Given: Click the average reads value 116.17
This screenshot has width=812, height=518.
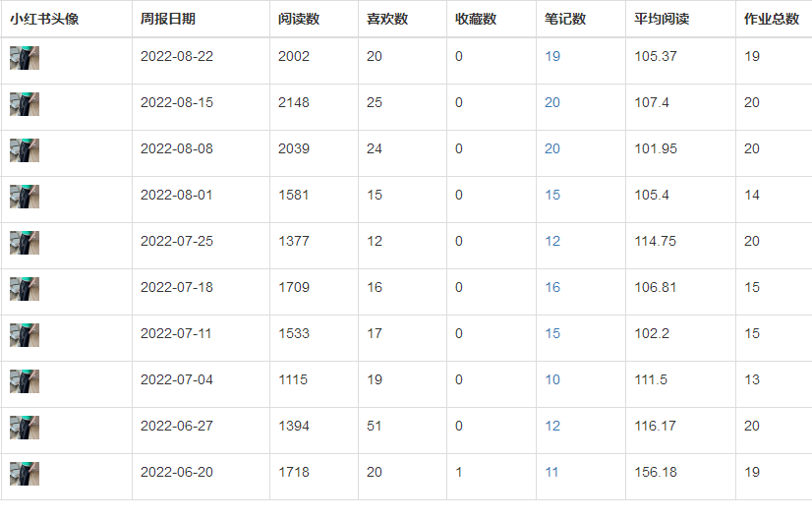Looking at the screenshot, I should coord(655,426).
